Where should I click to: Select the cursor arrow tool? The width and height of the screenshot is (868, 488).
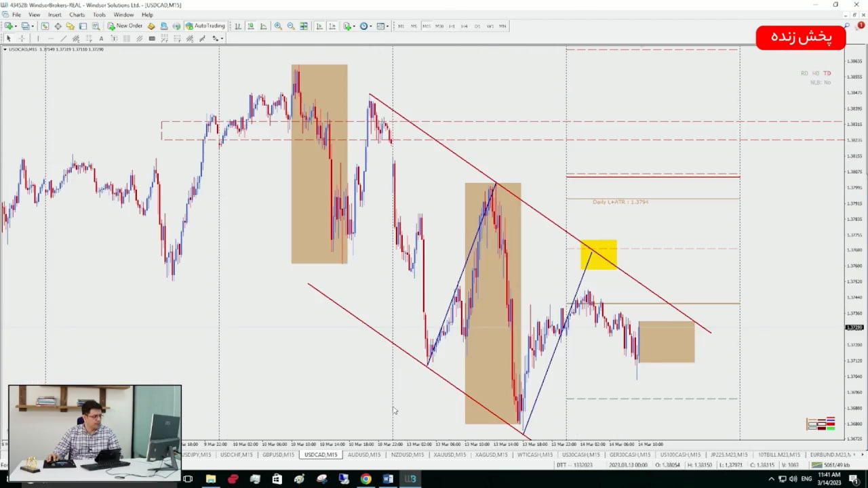click(9, 39)
